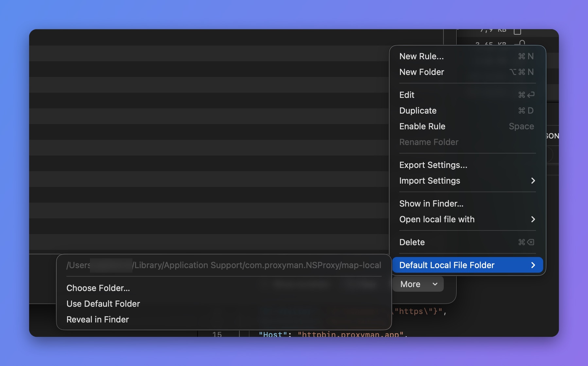Select New Folder menu item
The image size is (588, 366).
tap(467, 72)
